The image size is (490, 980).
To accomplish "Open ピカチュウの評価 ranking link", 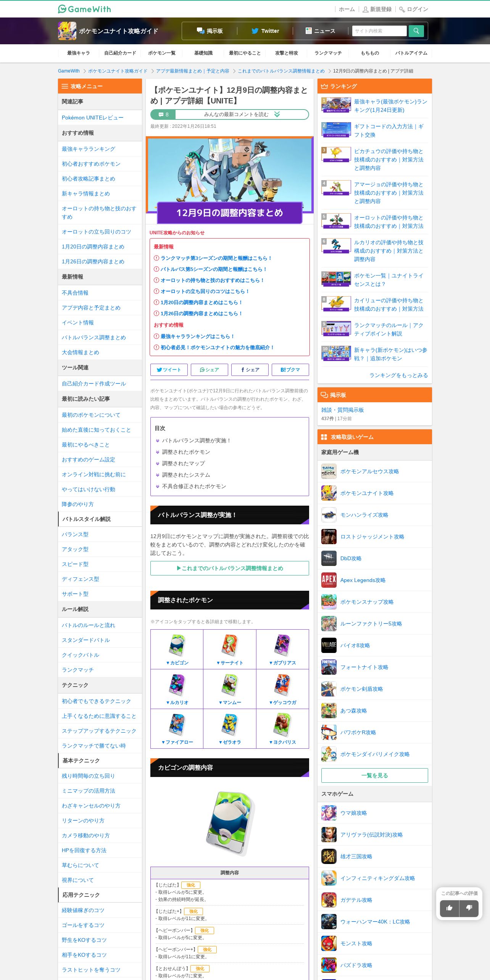I will (388, 160).
